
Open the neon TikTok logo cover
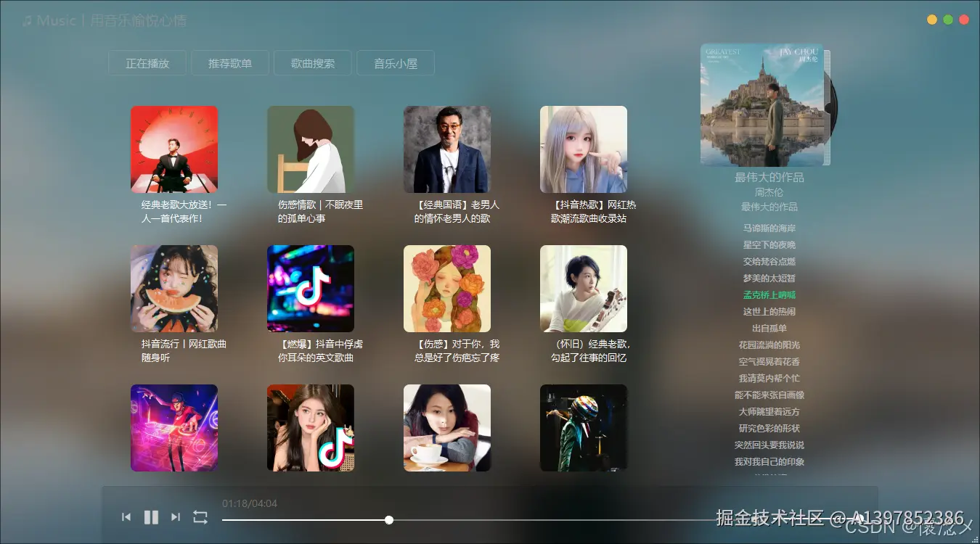click(311, 289)
